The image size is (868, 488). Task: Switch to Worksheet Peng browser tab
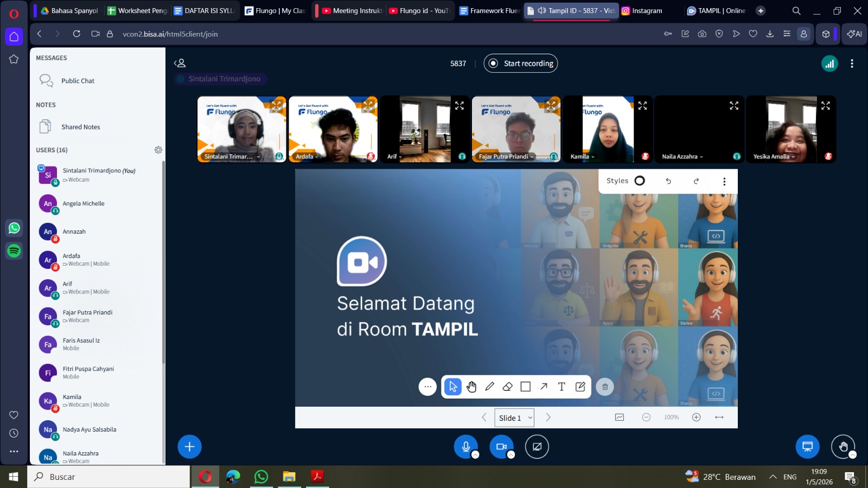(x=138, y=10)
